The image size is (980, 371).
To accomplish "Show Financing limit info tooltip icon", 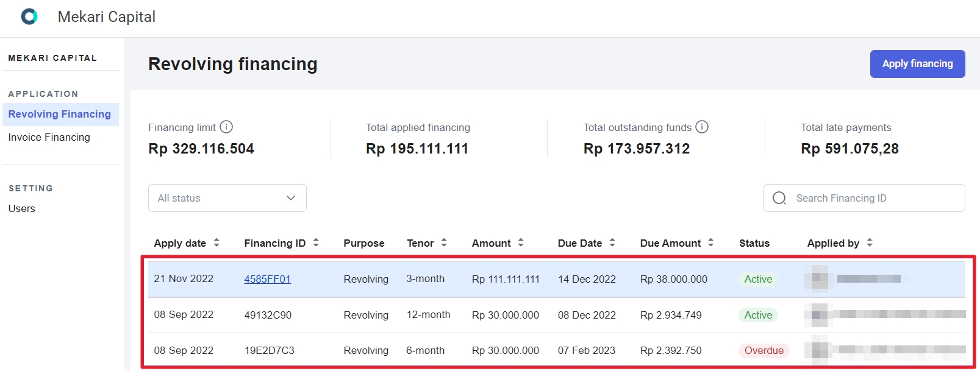I will (226, 127).
